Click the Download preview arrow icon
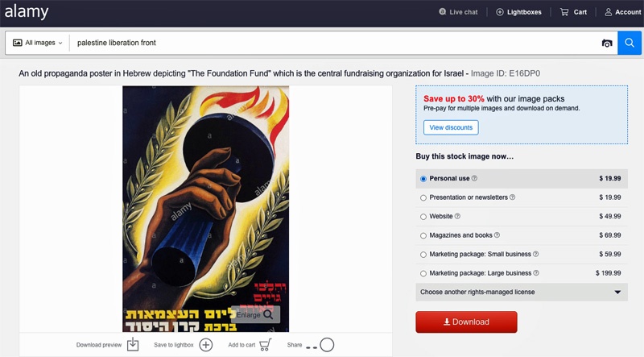 pyautogui.click(x=133, y=345)
